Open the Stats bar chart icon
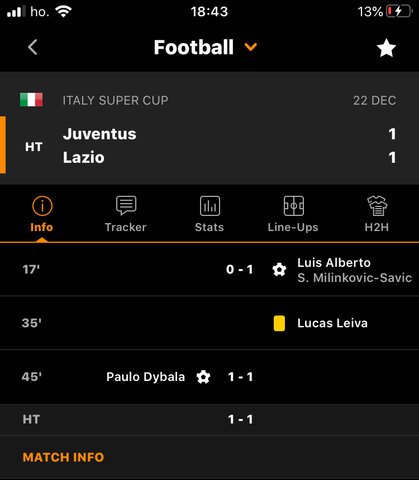This screenshot has width=419, height=480. pyautogui.click(x=210, y=206)
